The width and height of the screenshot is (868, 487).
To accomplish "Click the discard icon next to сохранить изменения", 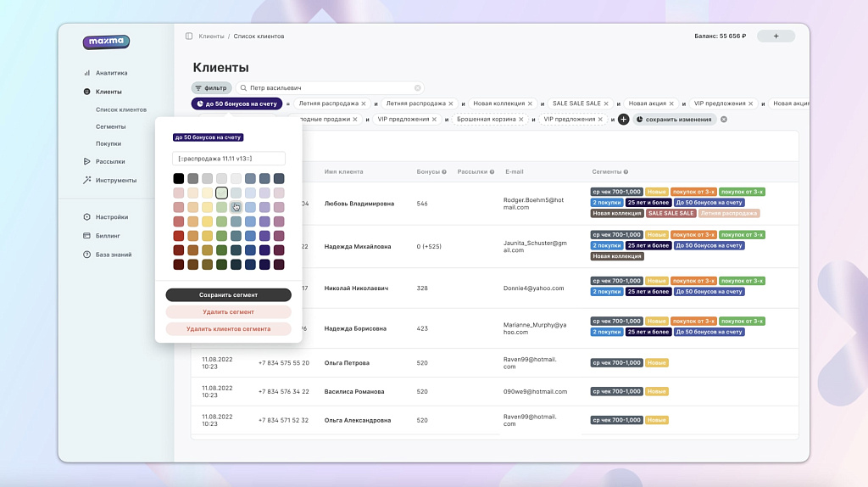I will (x=724, y=120).
